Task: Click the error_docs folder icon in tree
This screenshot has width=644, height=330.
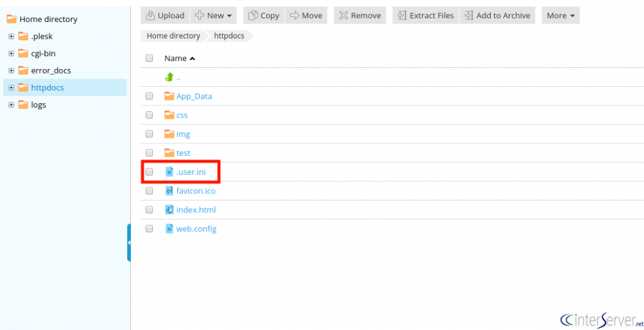Action: coord(23,70)
